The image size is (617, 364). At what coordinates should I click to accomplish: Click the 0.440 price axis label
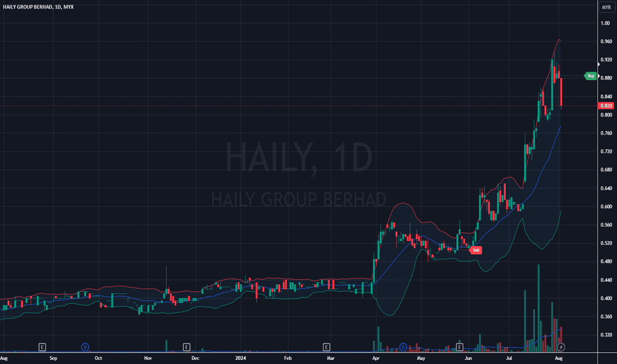tap(606, 280)
